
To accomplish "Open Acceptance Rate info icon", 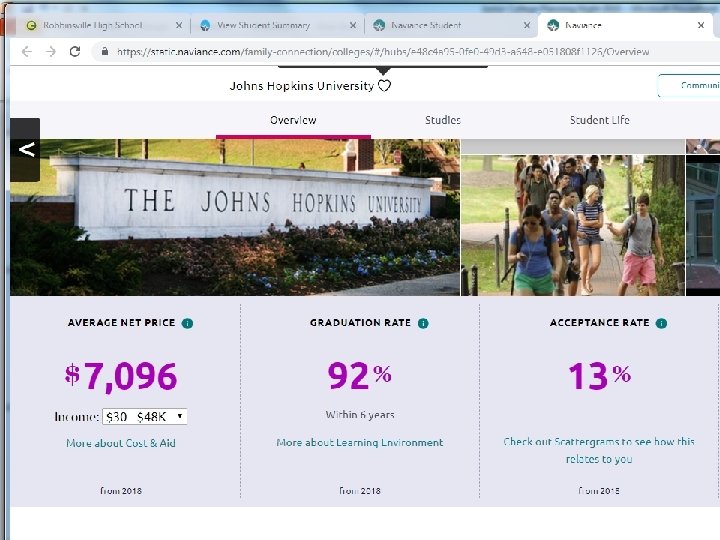I will point(661,323).
